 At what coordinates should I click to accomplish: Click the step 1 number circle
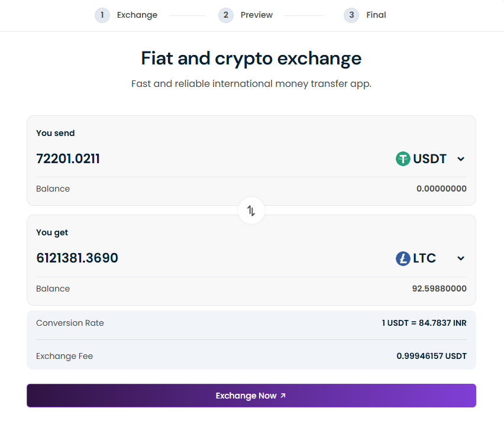(x=102, y=15)
